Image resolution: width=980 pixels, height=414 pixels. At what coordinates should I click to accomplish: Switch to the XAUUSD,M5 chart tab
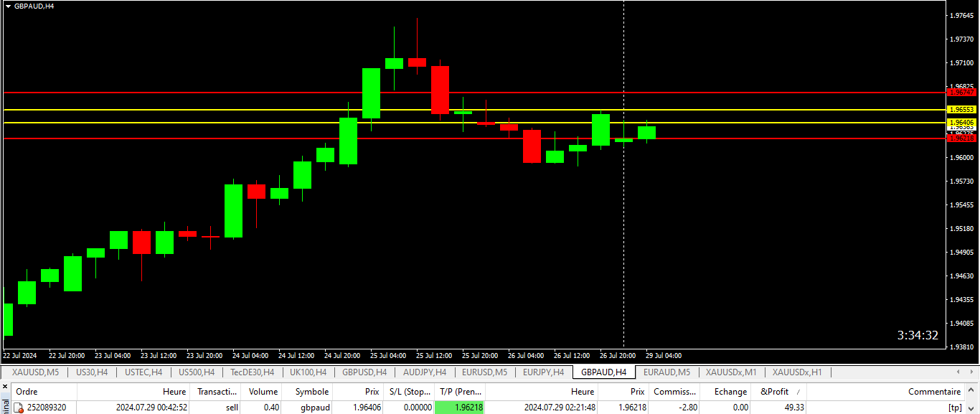[x=35, y=372]
